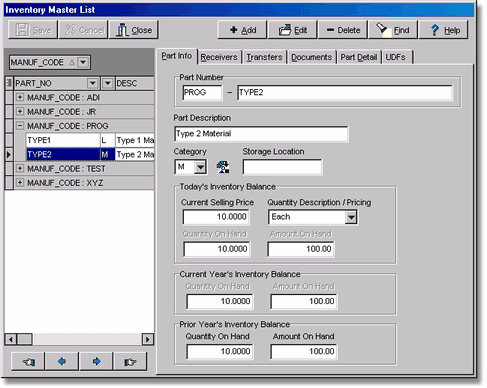Click the TYPE2 part number field

tap(345, 92)
